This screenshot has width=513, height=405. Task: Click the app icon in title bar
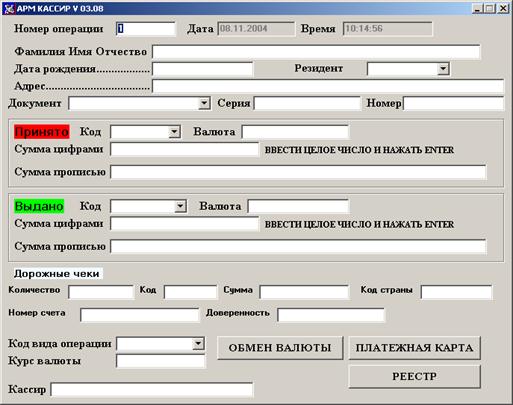[9, 8]
